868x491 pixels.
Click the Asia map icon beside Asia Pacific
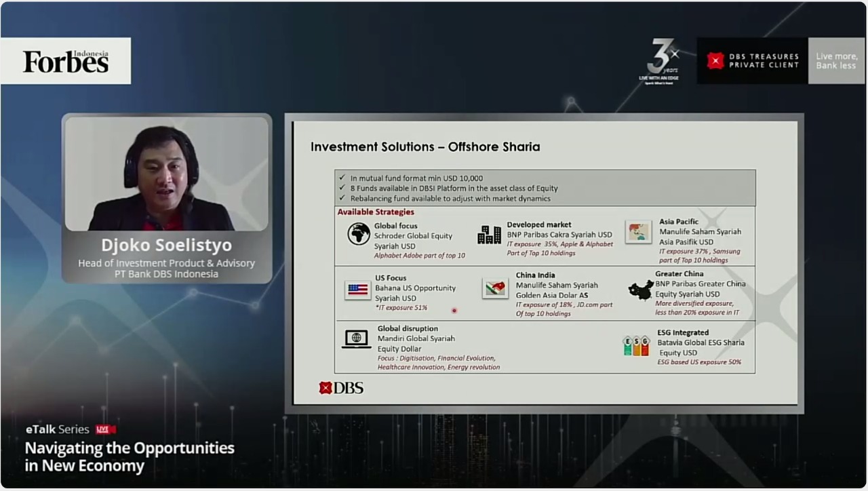point(638,232)
